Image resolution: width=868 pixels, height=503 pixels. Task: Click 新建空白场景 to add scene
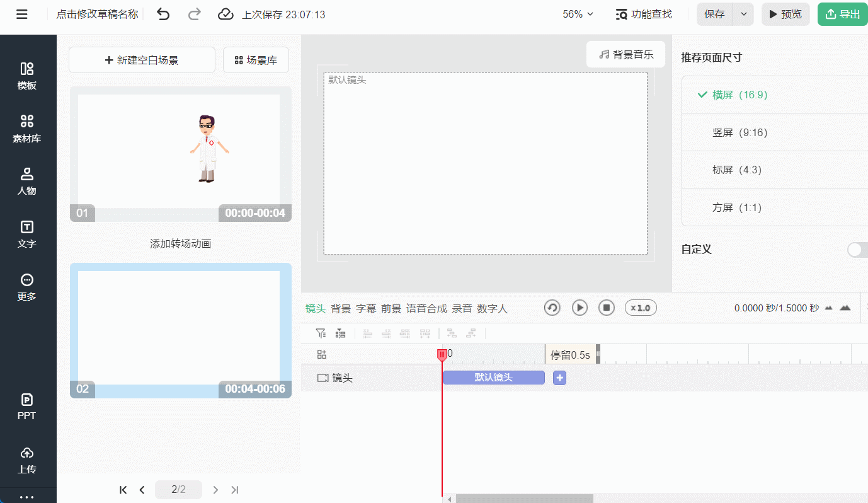point(142,60)
